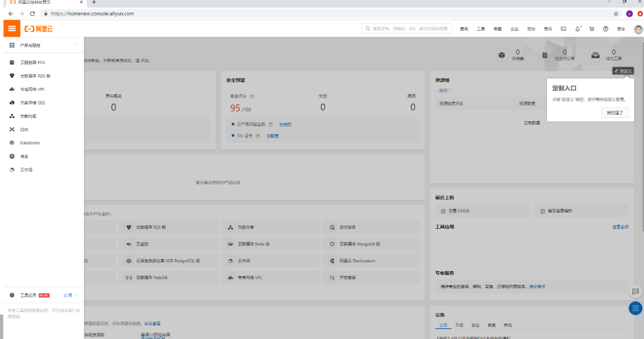Click the 工具应用 gear icon in sidebar
644x339 pixels.
tap(12, 295)
